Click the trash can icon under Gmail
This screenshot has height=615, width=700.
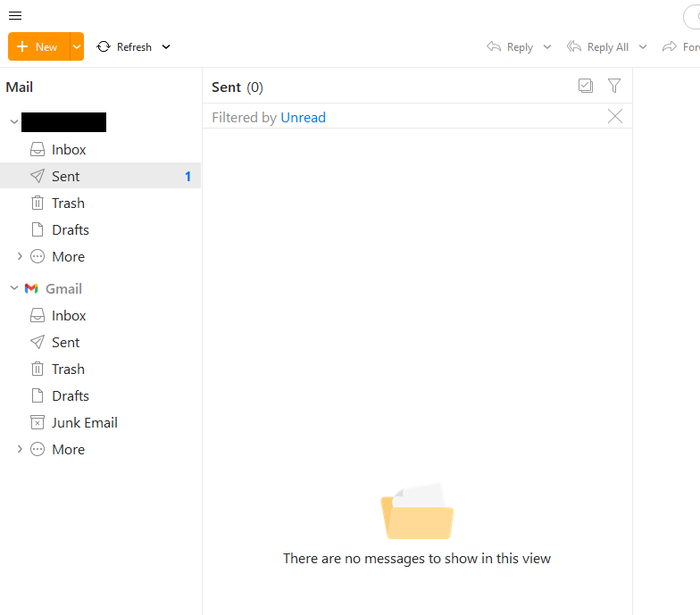pos(37,369)
